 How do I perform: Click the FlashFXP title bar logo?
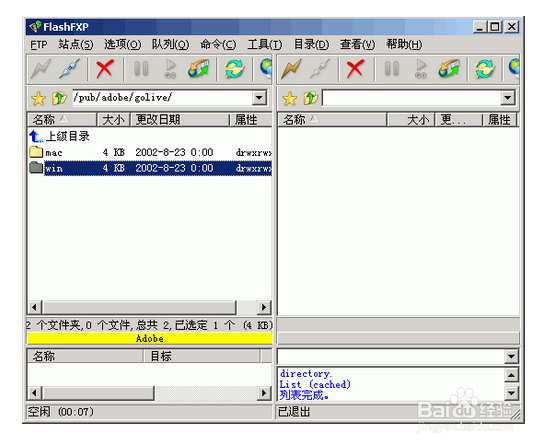coord(35,27)
